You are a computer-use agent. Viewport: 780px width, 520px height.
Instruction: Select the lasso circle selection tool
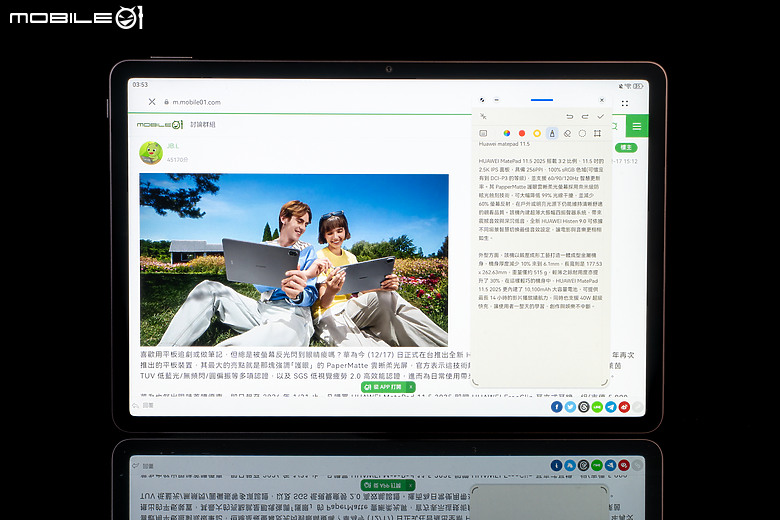(582, 133)
